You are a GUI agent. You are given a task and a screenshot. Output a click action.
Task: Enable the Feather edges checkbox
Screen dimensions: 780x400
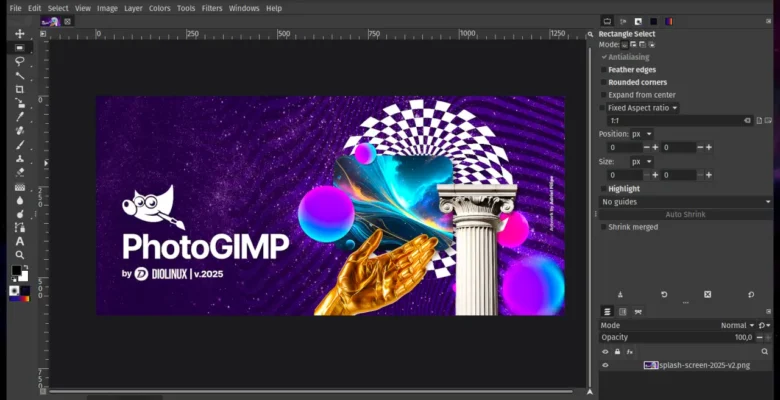pyautogui.click(x=604, y=70)
